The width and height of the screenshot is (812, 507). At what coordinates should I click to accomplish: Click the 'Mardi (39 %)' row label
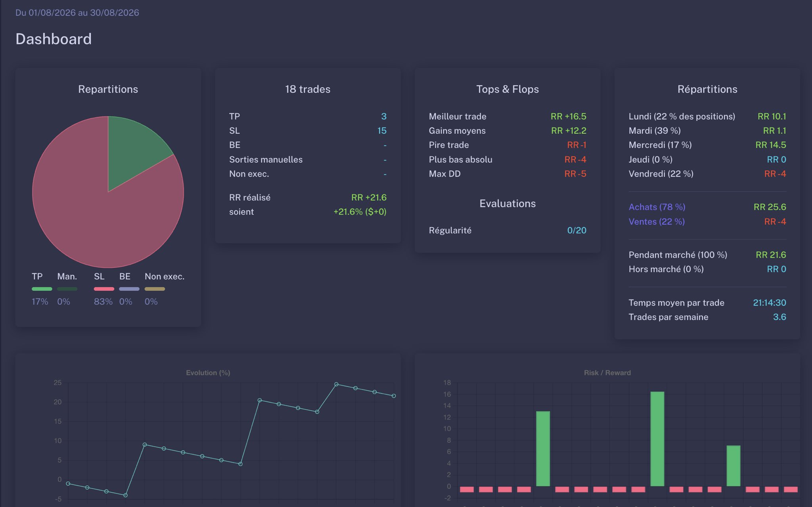(x=655, y=131)
